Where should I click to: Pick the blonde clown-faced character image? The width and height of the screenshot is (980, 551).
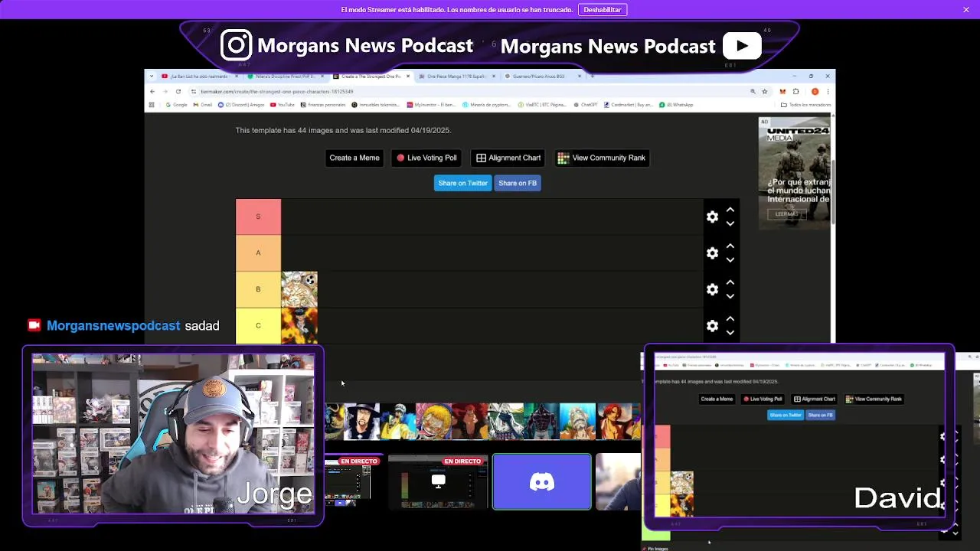pyautogui.click(x=433, y=421)
